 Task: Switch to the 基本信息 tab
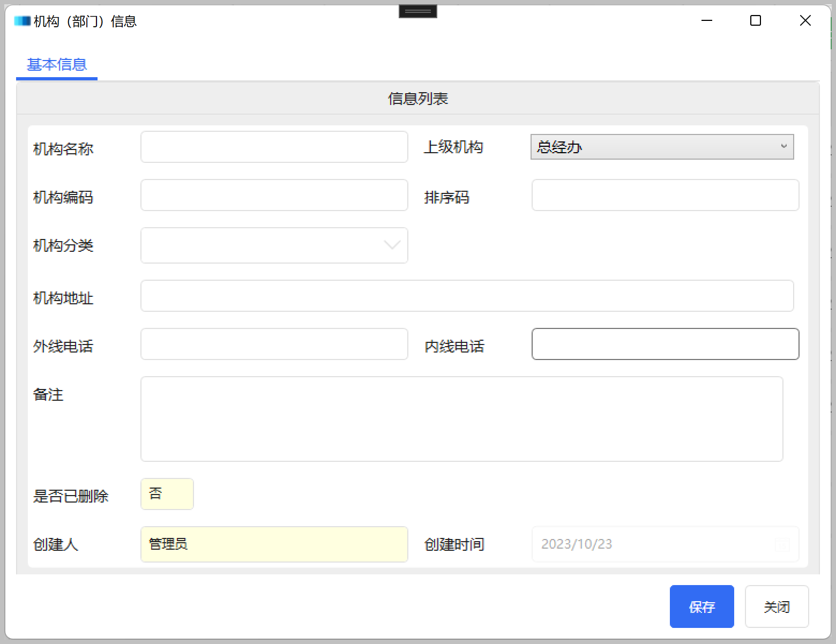click(57, 65)
